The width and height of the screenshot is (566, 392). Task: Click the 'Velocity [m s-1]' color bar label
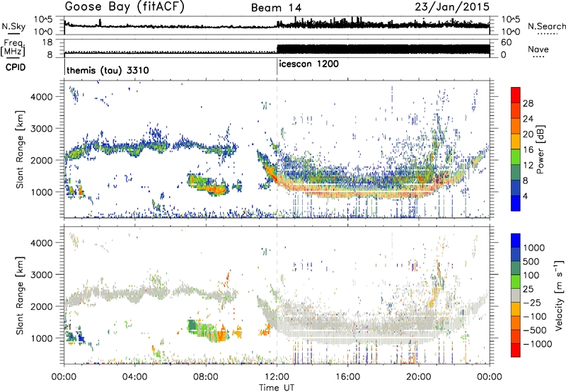click(559, 295)
